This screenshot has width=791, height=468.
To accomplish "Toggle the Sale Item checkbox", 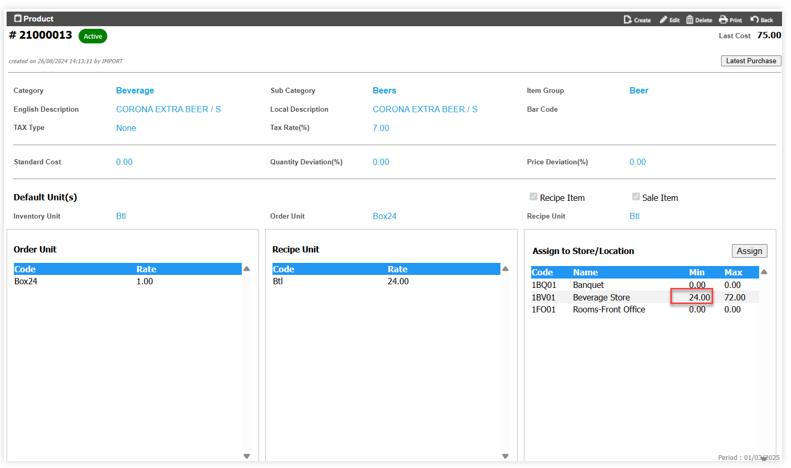I will 636,197.
